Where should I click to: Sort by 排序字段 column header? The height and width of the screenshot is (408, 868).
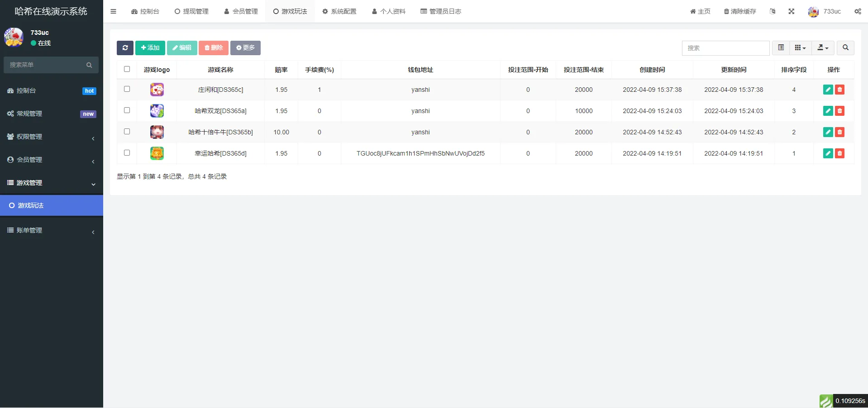pos(794,70)
